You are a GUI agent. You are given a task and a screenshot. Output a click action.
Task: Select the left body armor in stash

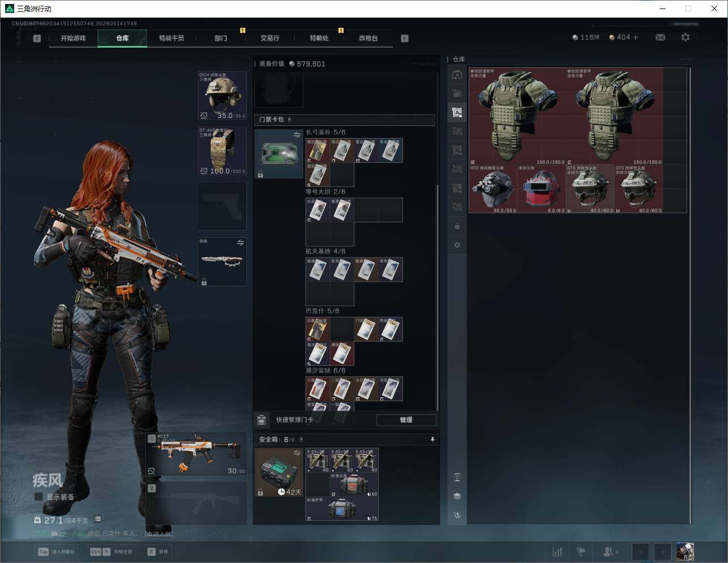517,116
